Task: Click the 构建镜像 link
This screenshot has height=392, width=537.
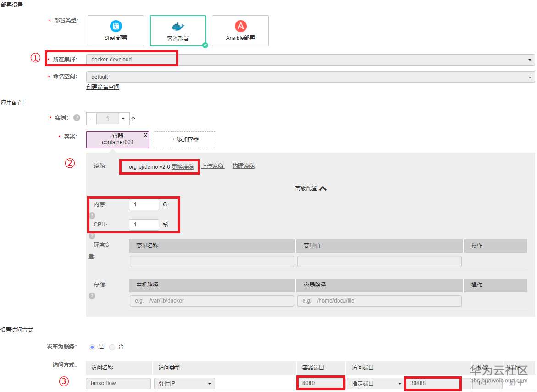Action: [x=243, y=166]
